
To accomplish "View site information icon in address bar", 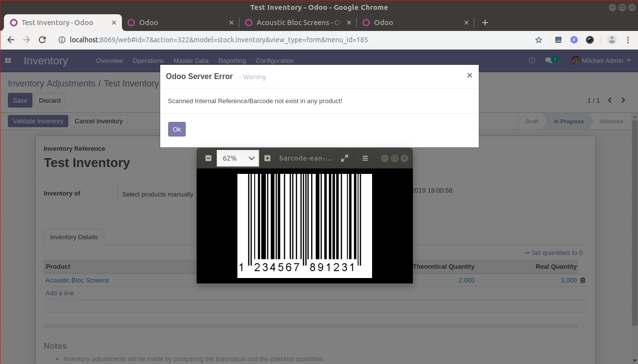I will 62,40.
